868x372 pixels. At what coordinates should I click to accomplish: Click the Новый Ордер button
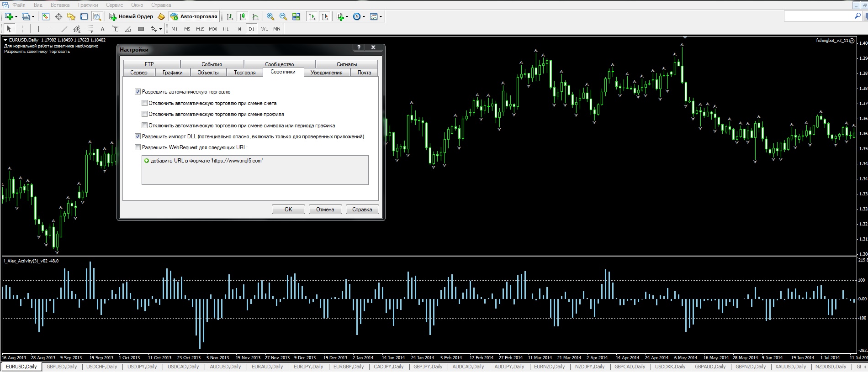point(131,16)
